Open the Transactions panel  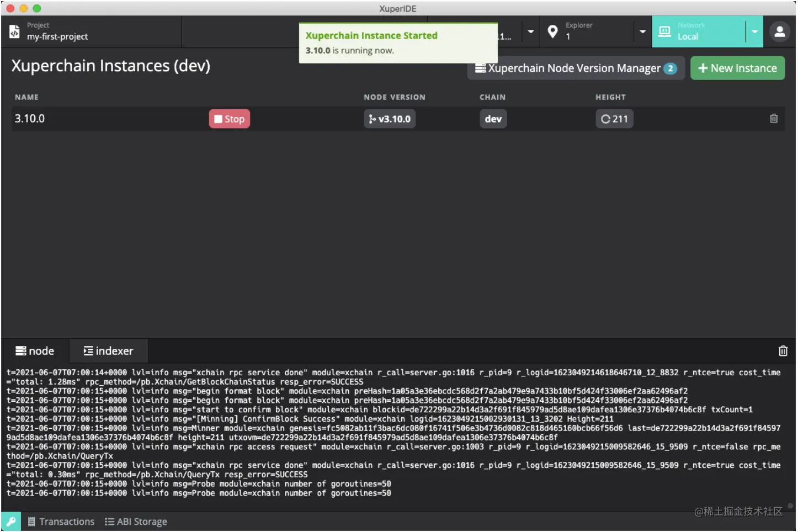61,522
